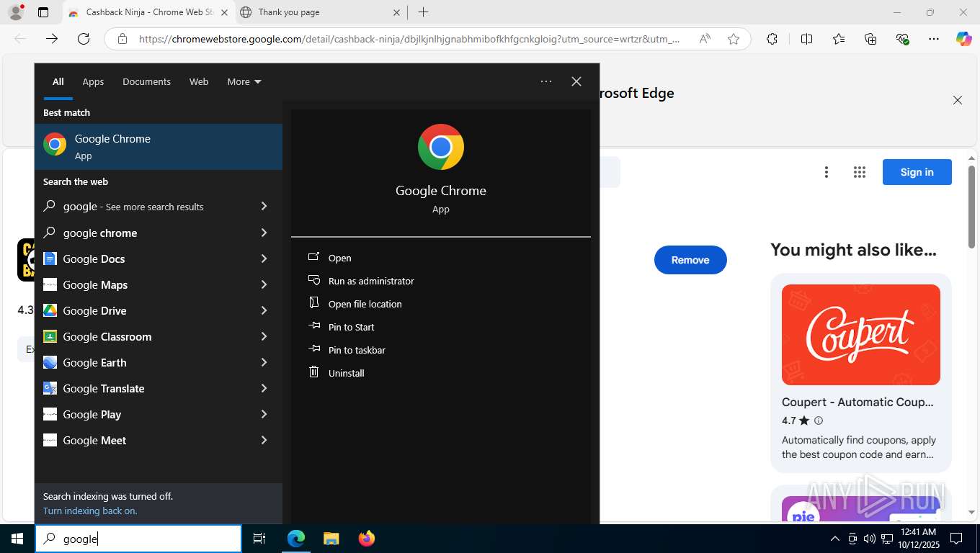Screen dimensions: 980x553
Task: Click the Remove extension button
Action: pos(690,260)
